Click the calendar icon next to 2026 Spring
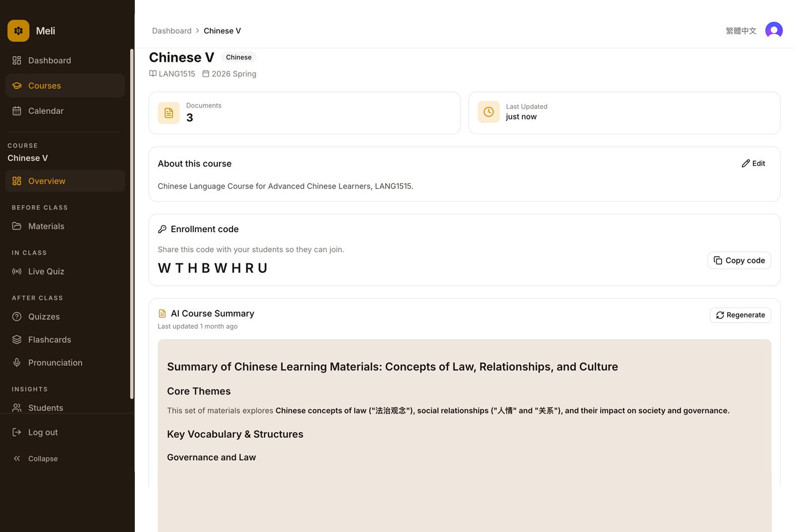 coord(206,74)
